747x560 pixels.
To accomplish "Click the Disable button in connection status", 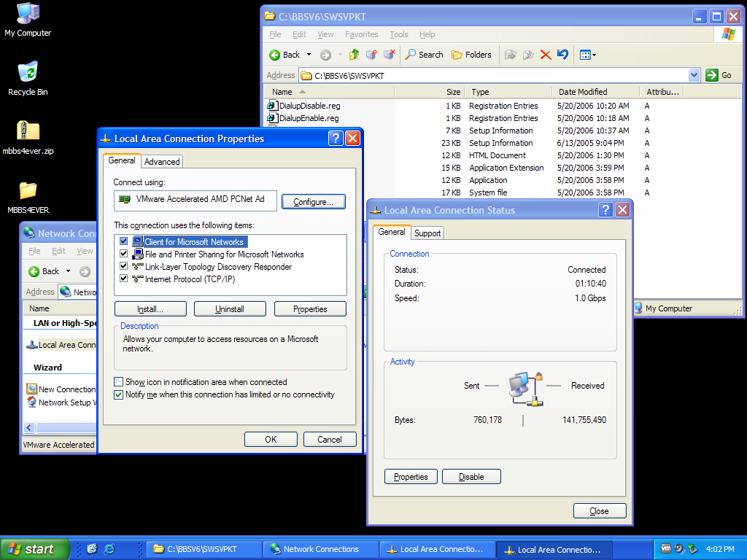I will [471, 477].
